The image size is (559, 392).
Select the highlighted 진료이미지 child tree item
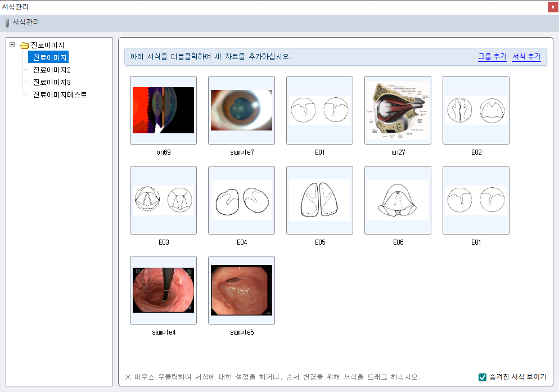(50, 57)
